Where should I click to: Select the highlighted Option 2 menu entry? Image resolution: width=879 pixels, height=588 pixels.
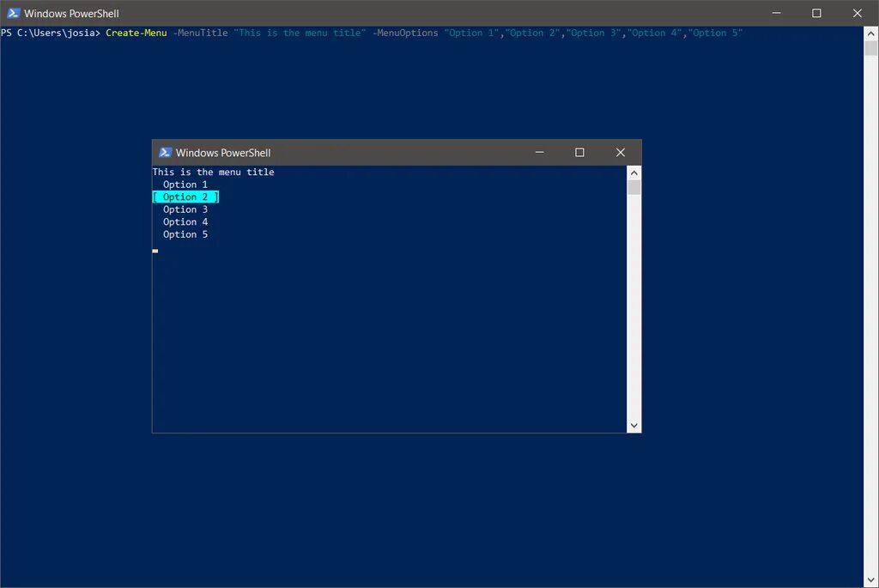[185, 197]
